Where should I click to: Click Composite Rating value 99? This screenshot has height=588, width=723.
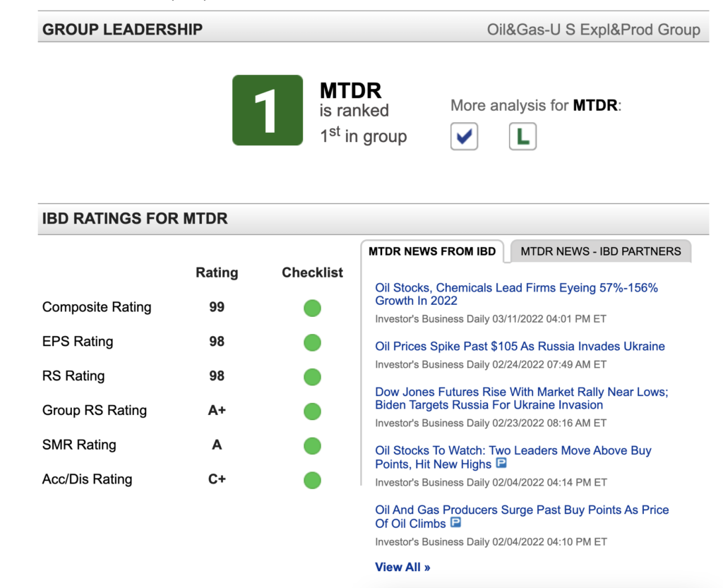tap(217, 307)
